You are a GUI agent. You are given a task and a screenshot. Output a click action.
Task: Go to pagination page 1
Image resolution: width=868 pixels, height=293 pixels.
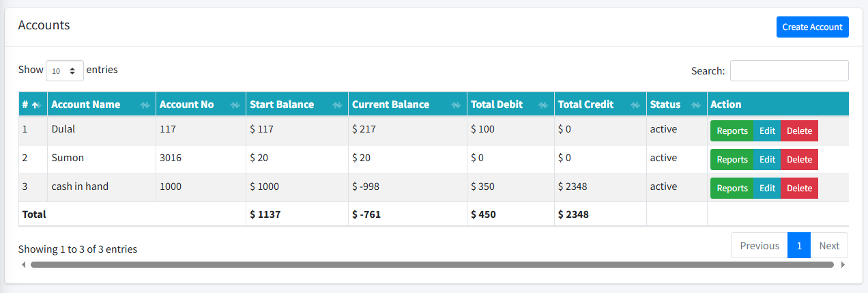[x=799, y=245]
